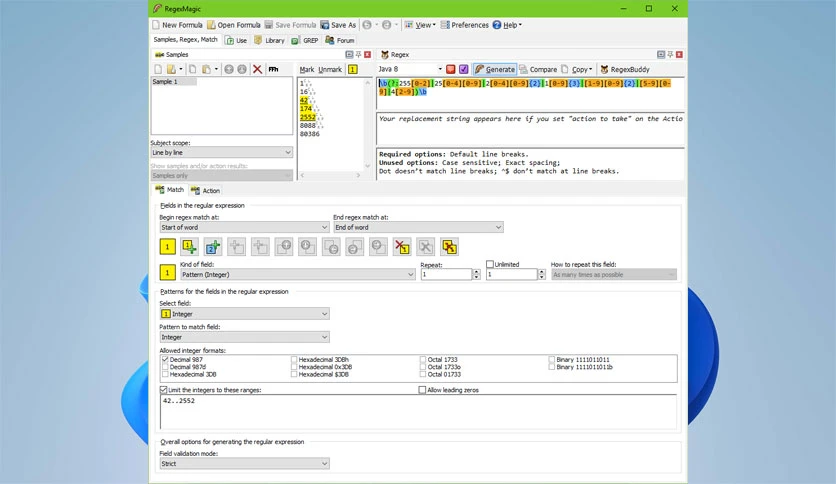The width and height of the screenshot is (836, 484).
Task: Click the Preferences toolbar icon
Action: click(x=445, y=25)
